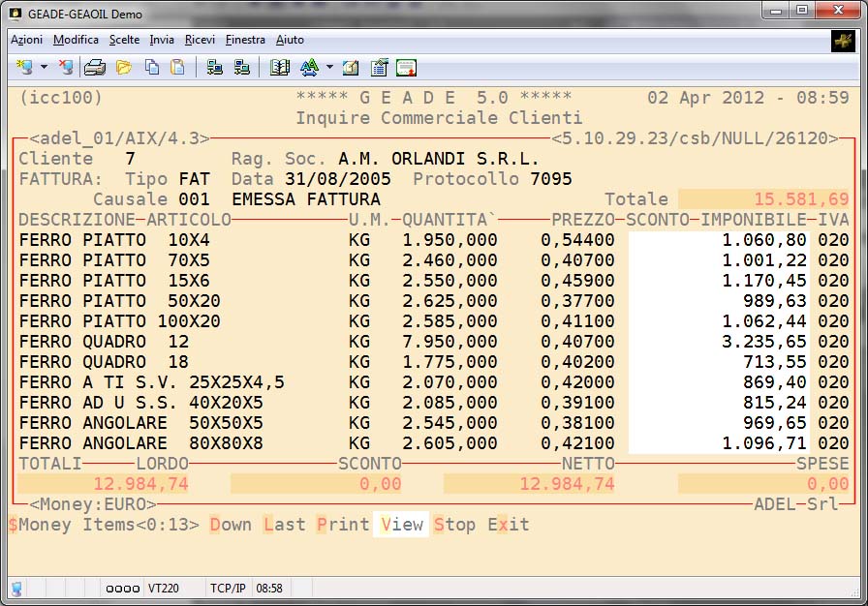Choose the Print command in terminal

[x=343, y=525]
